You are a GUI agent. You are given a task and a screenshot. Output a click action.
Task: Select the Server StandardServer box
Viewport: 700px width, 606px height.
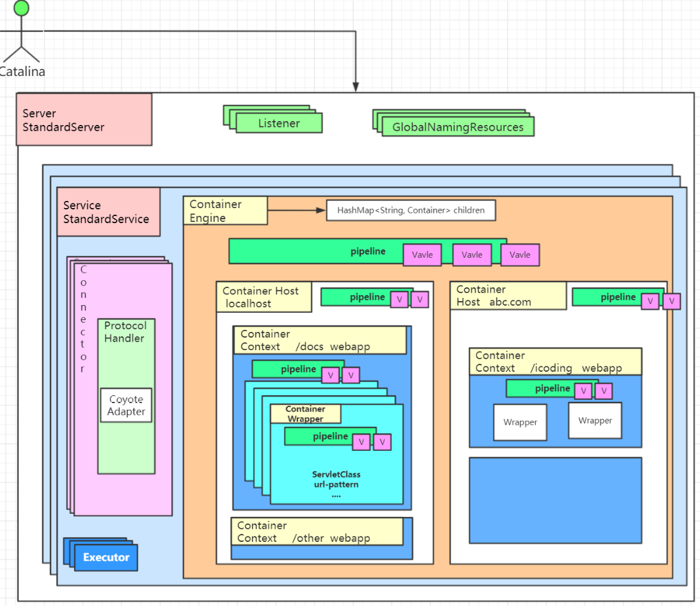pyautogui.click(x=84, y=120)
